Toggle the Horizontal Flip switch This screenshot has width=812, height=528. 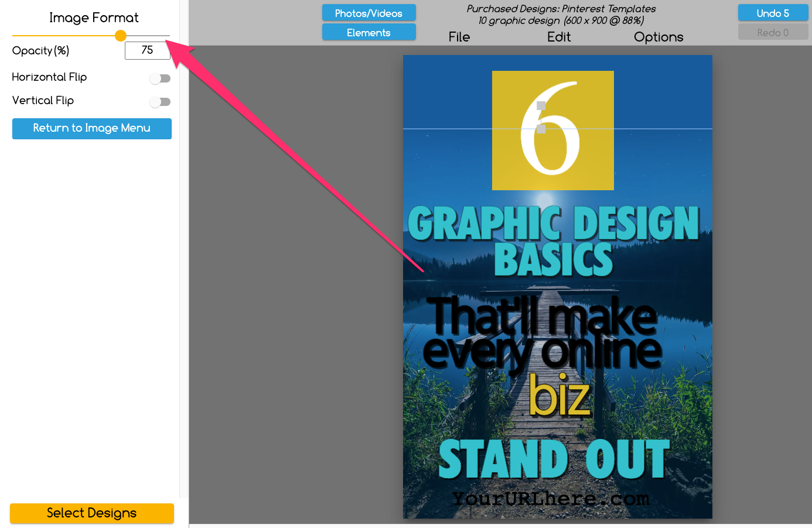159,78
